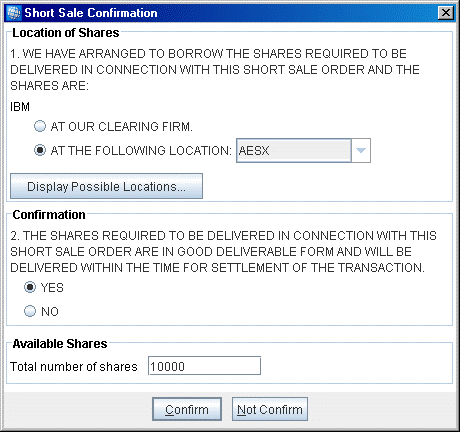The height and width of the screenshot is (432, 460).
Task: Click the IBM symbol label
Action: [20, 107]
